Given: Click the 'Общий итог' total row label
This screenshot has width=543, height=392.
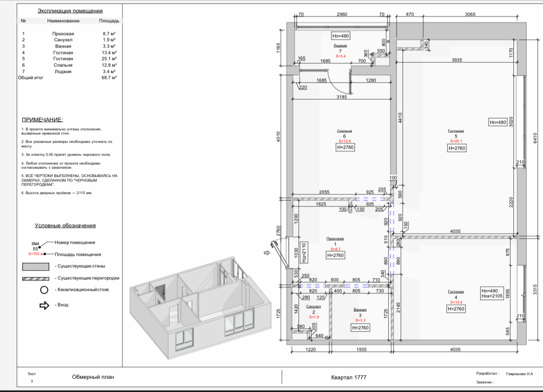Looking at the screenshot, I should tap(31, 78).
